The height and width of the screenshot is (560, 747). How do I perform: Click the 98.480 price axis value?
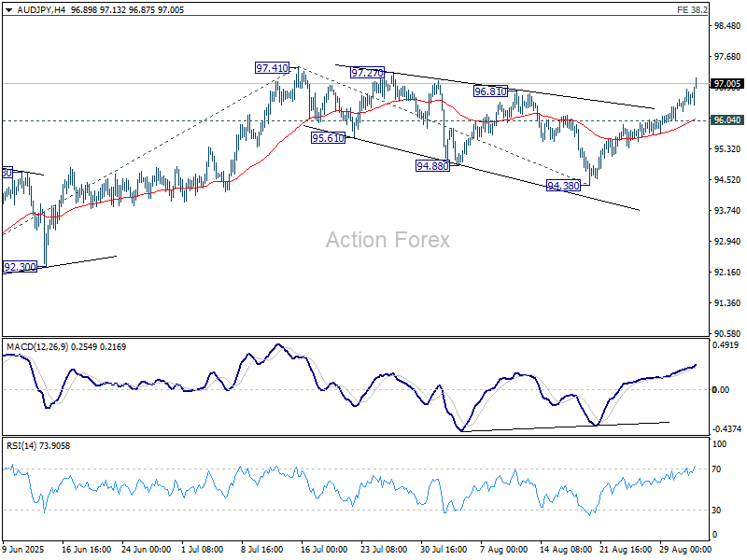click(727, 26)
